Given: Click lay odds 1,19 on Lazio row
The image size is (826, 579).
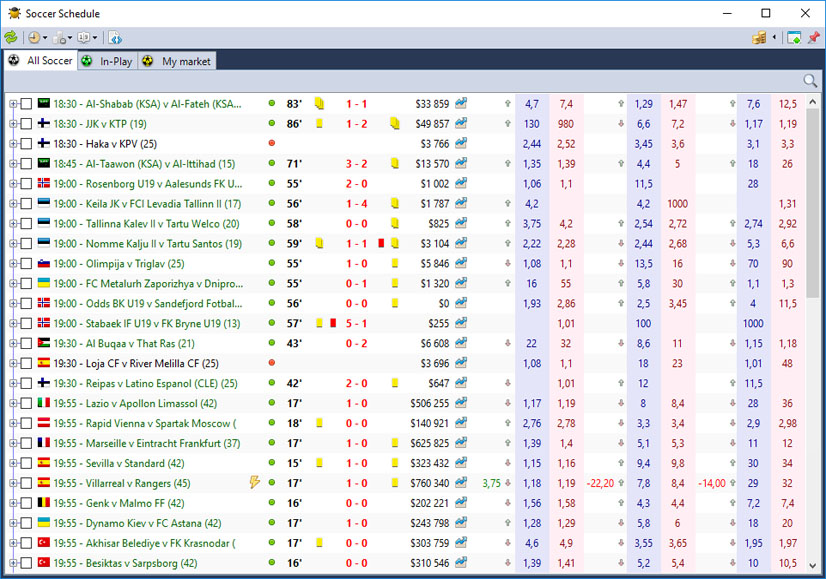Looking at the screenshot, I should pos(566,404).
